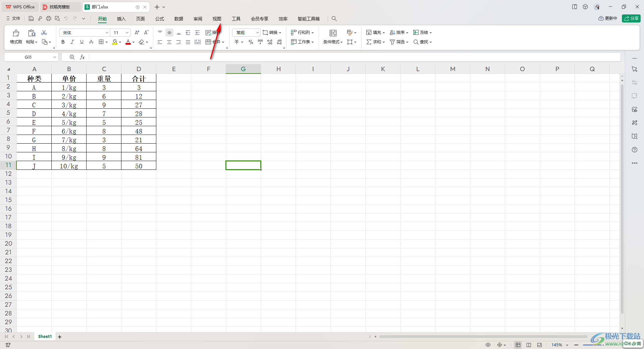Click the zoom slider handle in status bar

click(x=603, y=345)
